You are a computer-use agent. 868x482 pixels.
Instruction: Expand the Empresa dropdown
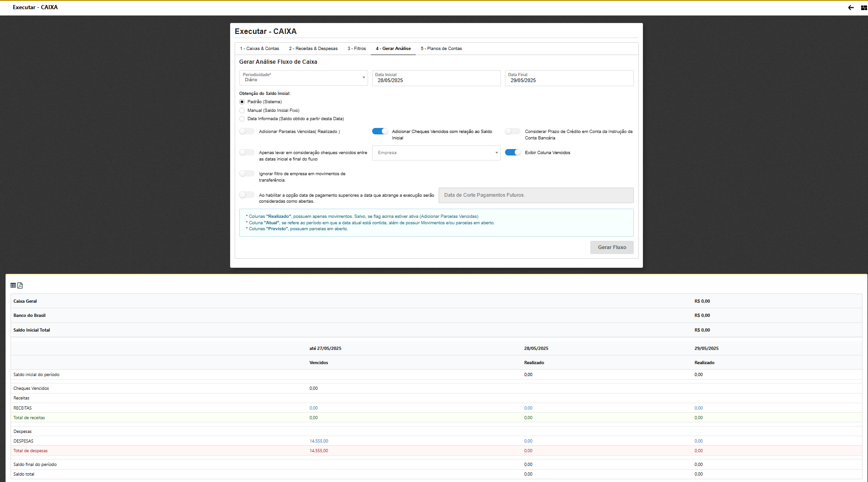[x=436, y=153]
